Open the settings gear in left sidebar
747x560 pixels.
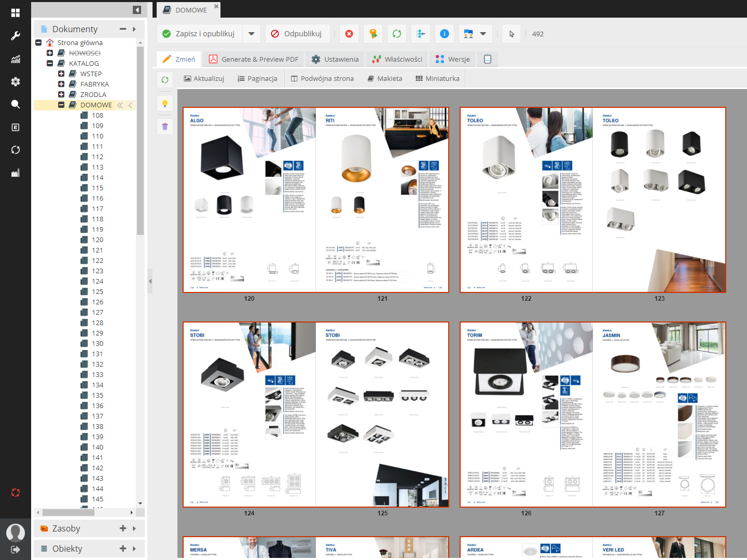click(x=16, y=81)
